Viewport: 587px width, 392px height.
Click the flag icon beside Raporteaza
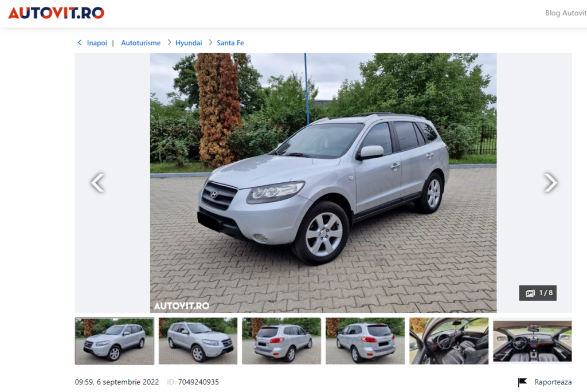click(523, 382)
